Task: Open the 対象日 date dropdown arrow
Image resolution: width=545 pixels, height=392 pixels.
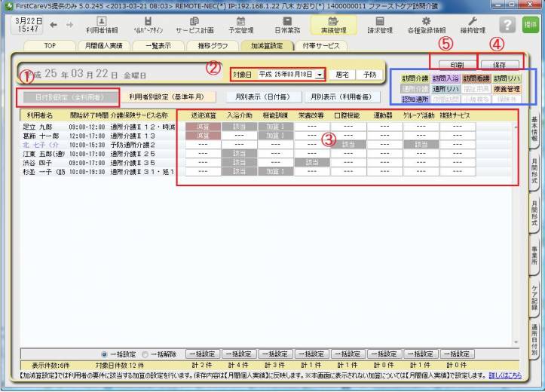Action: pyautogui.click(x=320, y=75)
